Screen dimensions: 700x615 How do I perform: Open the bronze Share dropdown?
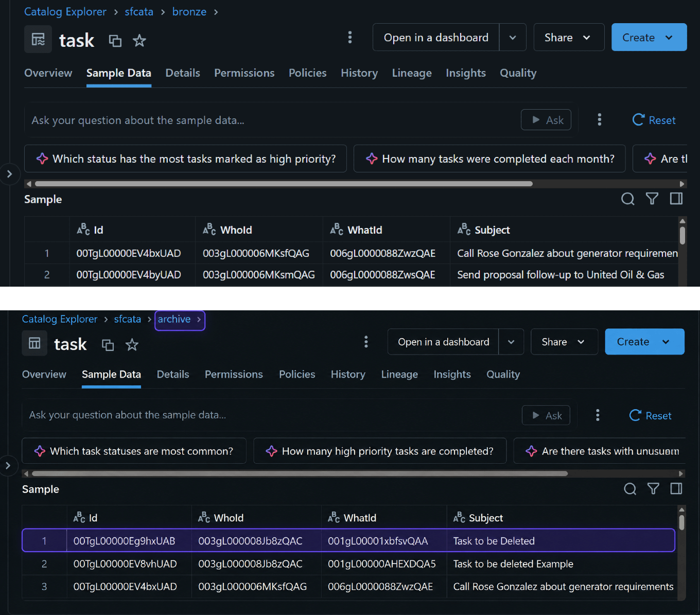click(x=569, y=37)
